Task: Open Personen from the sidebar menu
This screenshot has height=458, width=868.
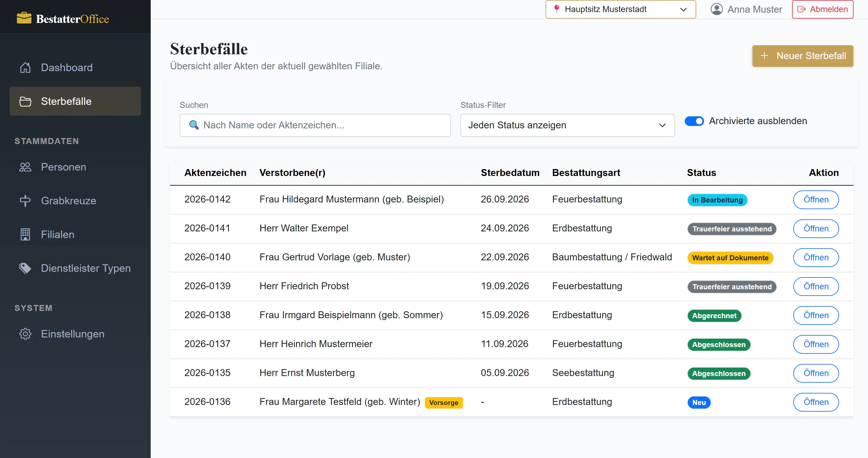Action: [x=75, y=167]
